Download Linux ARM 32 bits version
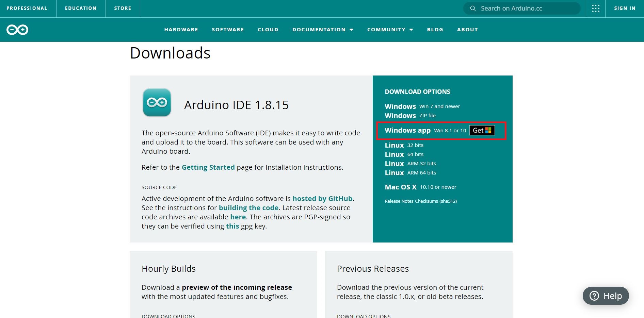 pyautogui.click(x=410, y=164)
